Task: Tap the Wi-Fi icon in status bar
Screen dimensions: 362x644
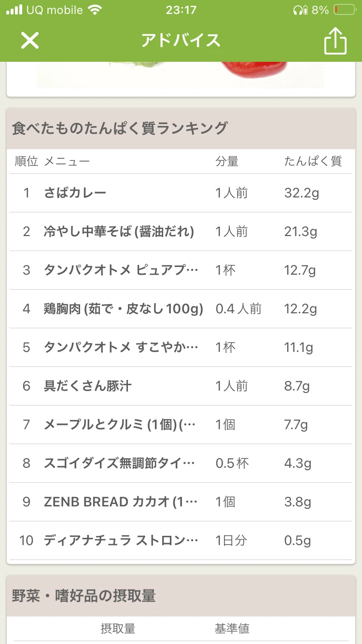Action: click(x=96, y=10)
